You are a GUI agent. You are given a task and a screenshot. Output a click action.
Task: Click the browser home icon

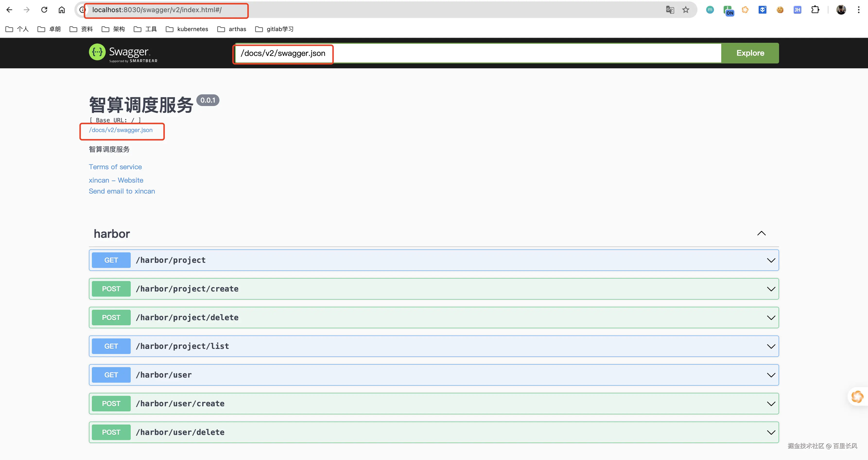[x=62, y=10]
